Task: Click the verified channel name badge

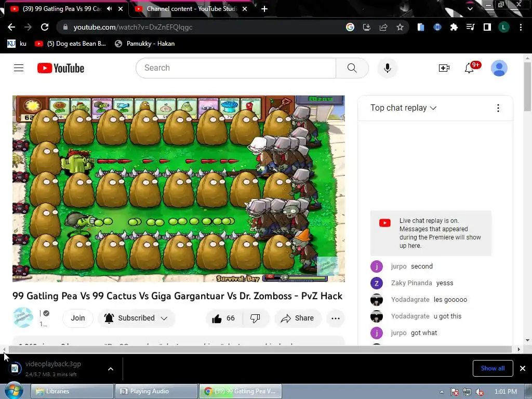Action: point(46,313)
